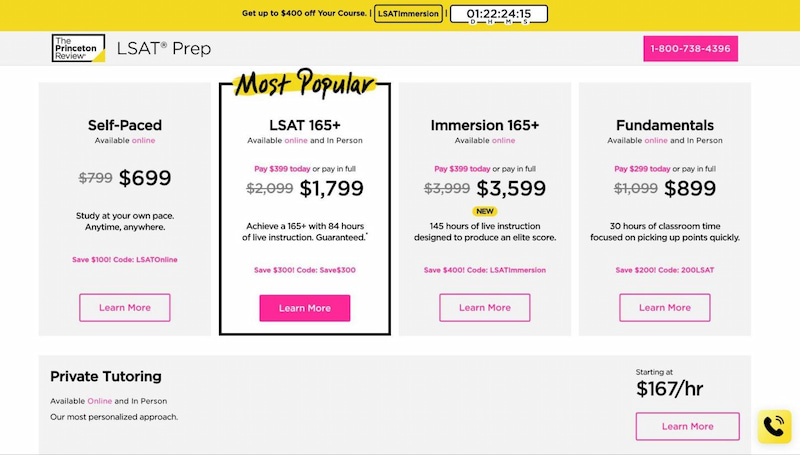The width and height of the screenshot is (800, 455).
Task: Click Pay $299 today under Fundamentals
Action: [x=642, y=169]
